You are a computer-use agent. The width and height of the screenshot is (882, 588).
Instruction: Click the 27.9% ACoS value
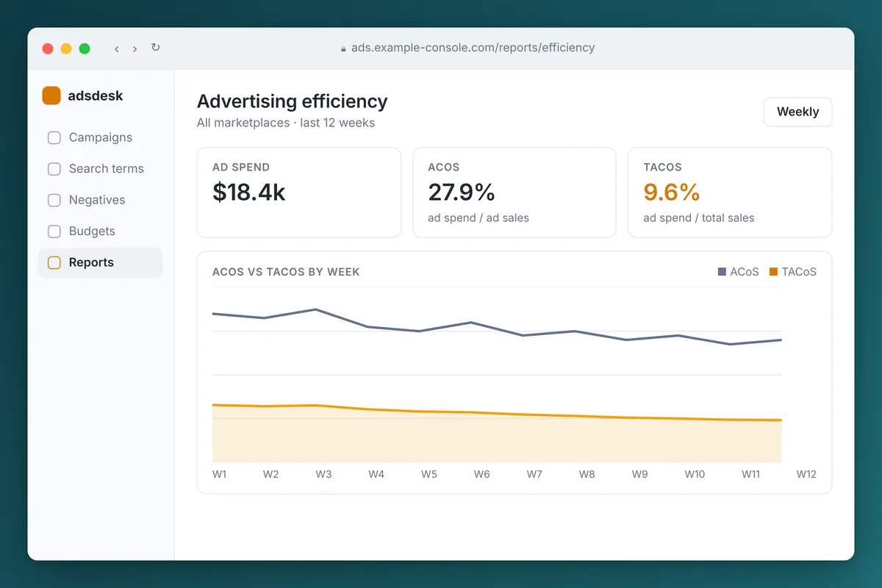tap(462, 192)
